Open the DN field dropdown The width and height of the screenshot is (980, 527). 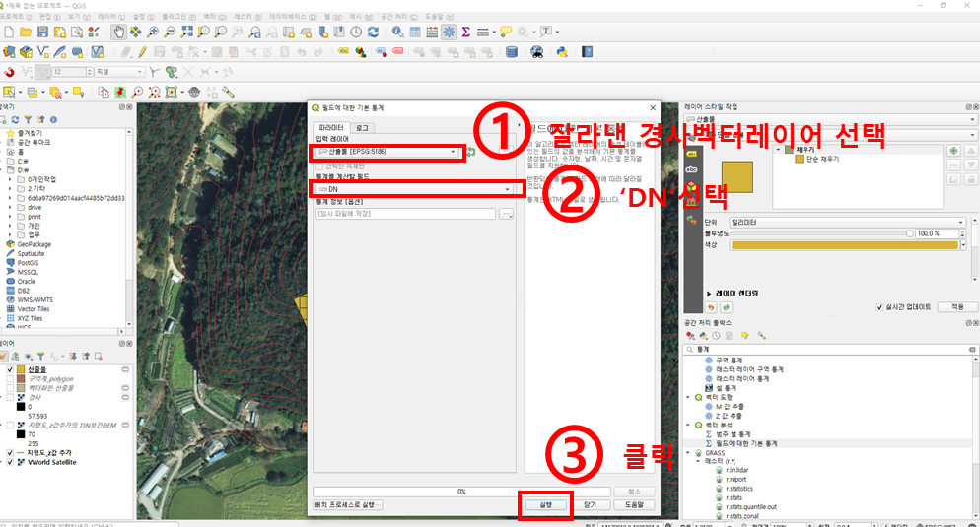pos(414,189)
